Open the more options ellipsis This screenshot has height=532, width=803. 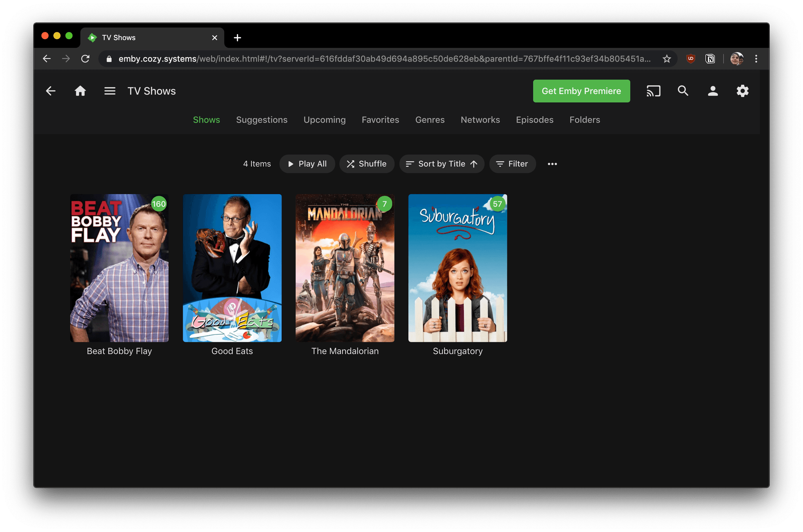click(x=552, y=164)
